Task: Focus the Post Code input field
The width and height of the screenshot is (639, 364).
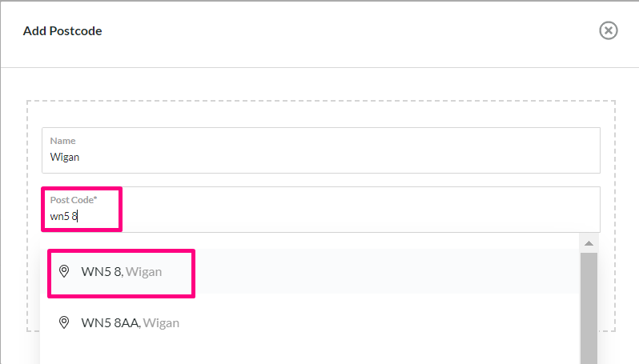Action: [x=321, y=210]
